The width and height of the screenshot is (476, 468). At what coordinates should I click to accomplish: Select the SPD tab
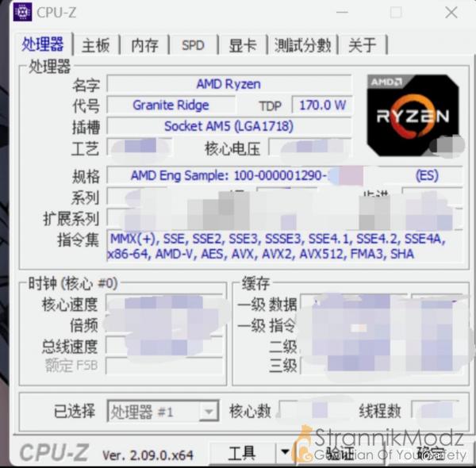tap(193, 45)
